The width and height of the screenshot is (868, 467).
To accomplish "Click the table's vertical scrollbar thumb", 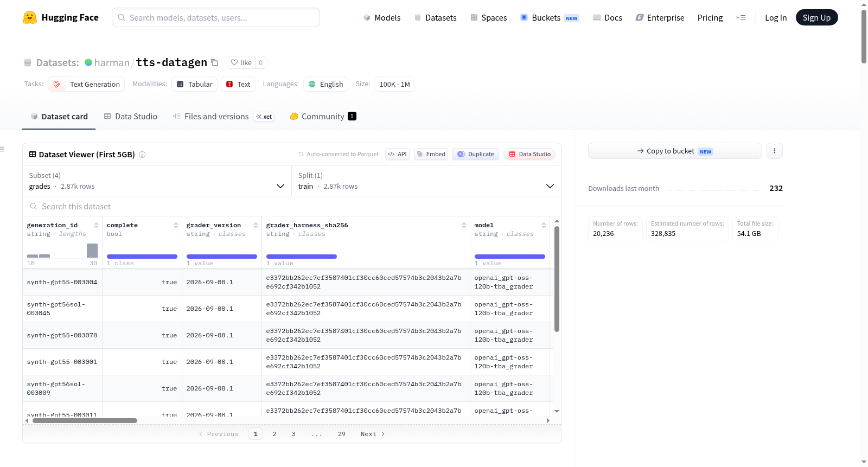I will 557,279.
